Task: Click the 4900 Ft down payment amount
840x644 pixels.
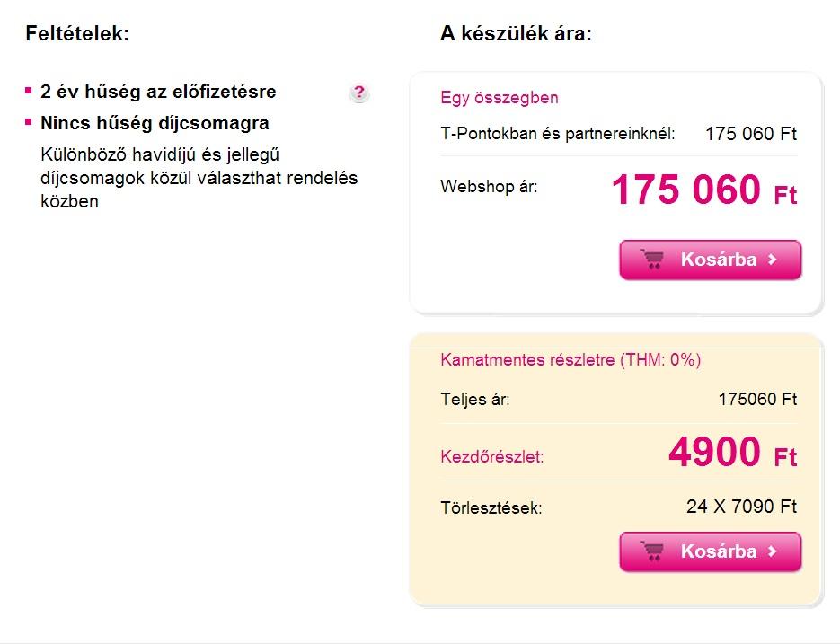Action: point(733,452)
